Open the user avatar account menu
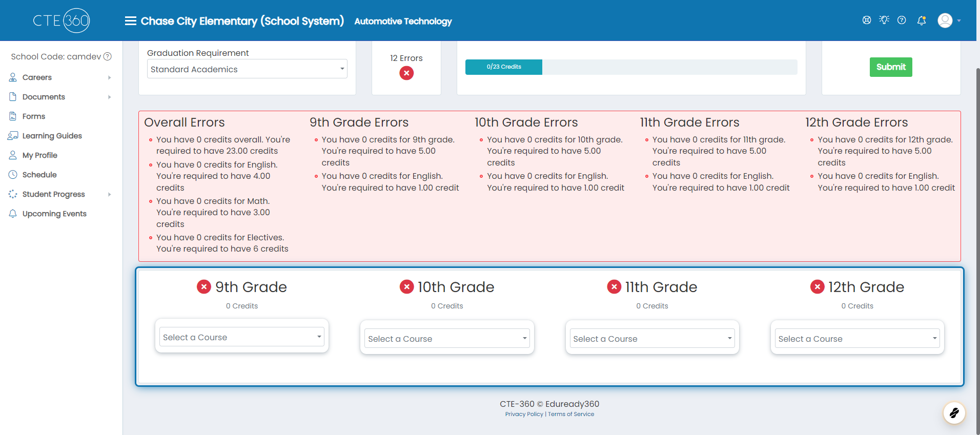 click(x=949, y=20)
